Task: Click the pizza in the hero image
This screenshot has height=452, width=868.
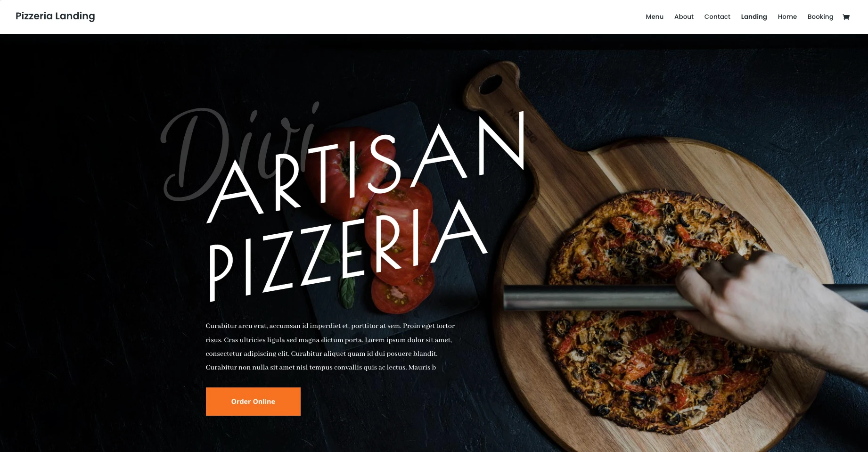Action: (x=660, y=306)
